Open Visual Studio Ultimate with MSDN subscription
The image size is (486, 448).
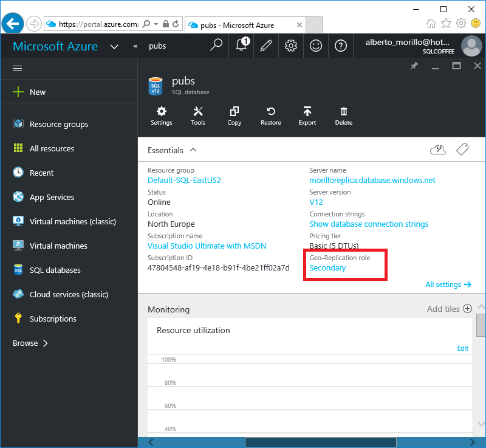click(207, 246)
